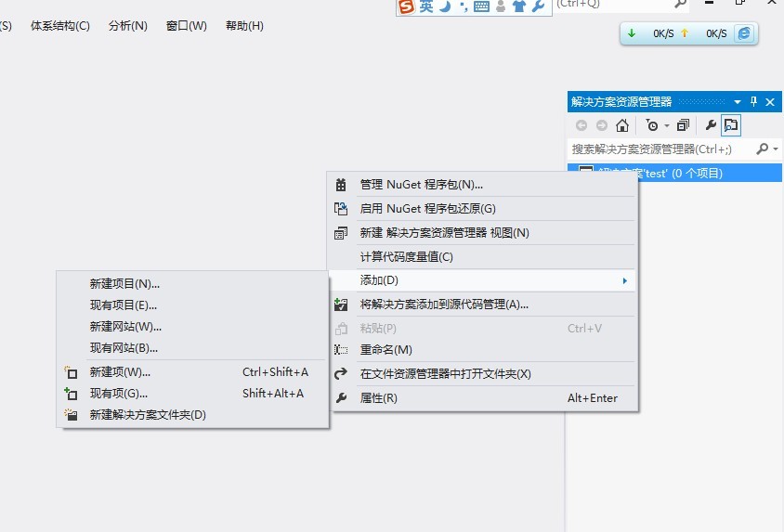Expand Solution Explorer search options arrow
This screenshot has height=532, width=784.
[x=776, y=149]
